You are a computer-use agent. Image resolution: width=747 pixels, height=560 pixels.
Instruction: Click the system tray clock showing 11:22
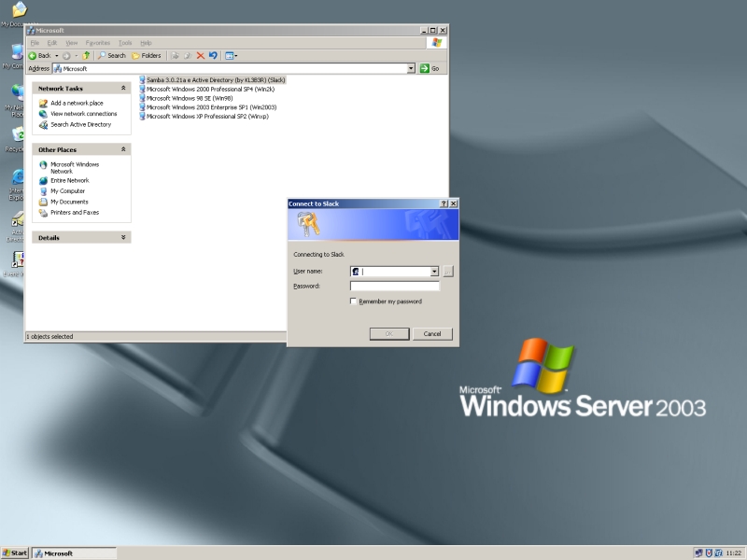click(x=734, y=553)
